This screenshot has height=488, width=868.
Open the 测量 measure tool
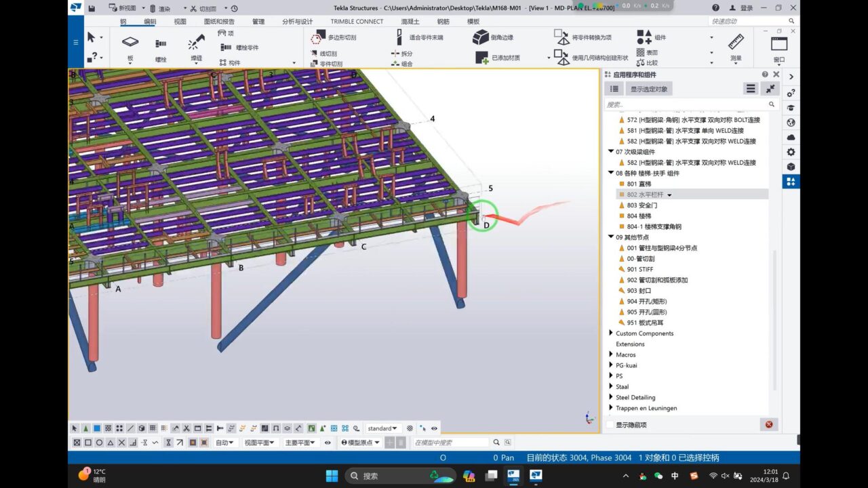pyautogui.click(x=736, y=47)
